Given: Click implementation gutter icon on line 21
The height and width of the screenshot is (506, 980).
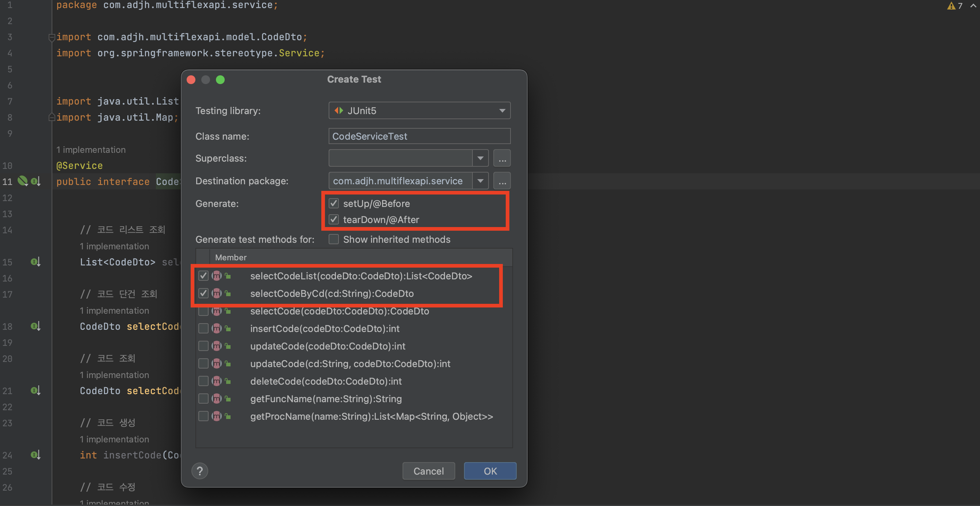Looking at the screenshot, I should click(35, 390).
